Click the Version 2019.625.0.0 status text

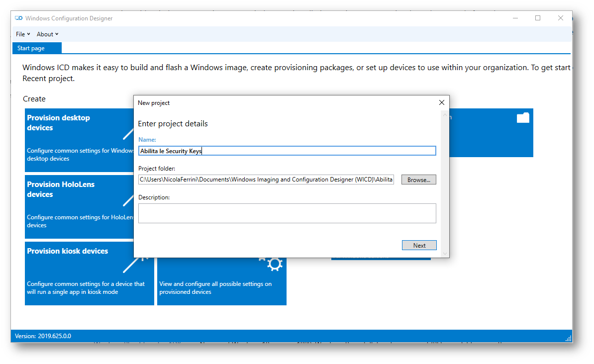coord(43,336)
